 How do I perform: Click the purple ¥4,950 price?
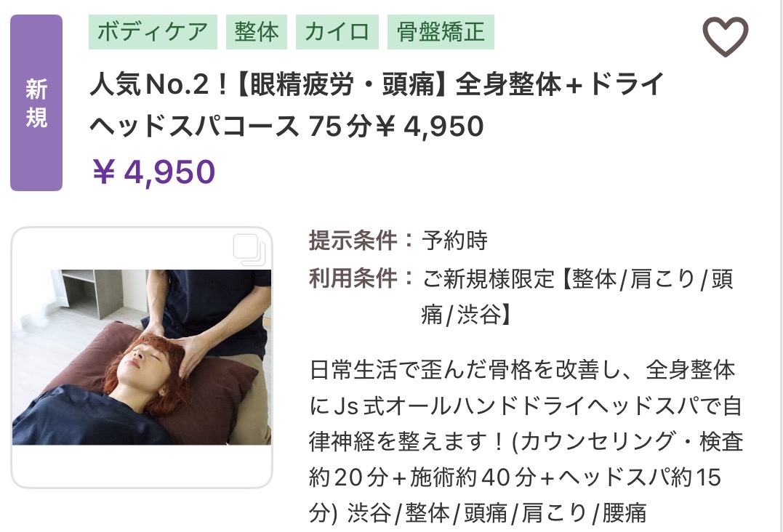154,172
